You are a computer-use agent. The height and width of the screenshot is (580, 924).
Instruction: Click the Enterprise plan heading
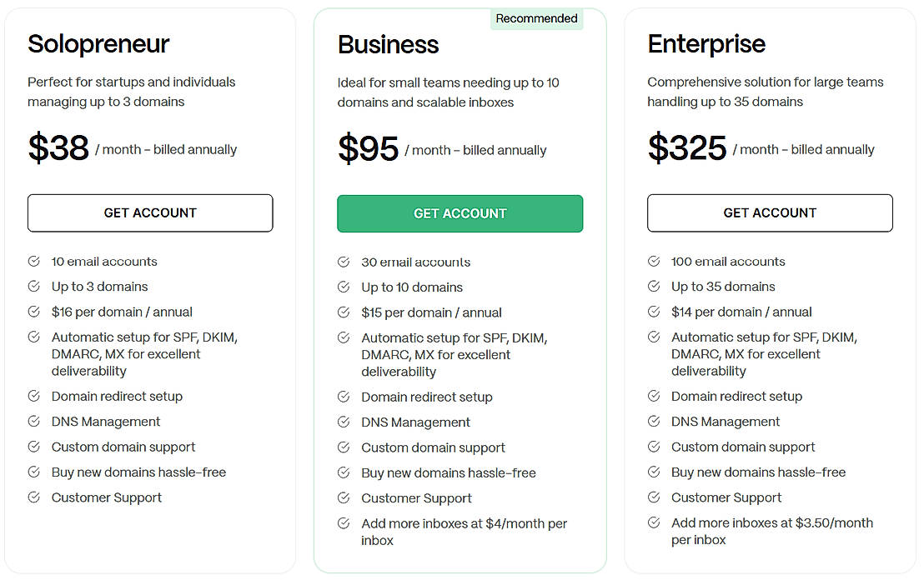(706, 44)
